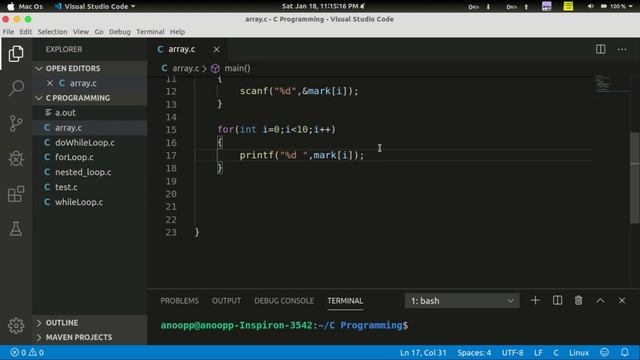
Task: Expand the Maven Projects section
Action: 90,337
